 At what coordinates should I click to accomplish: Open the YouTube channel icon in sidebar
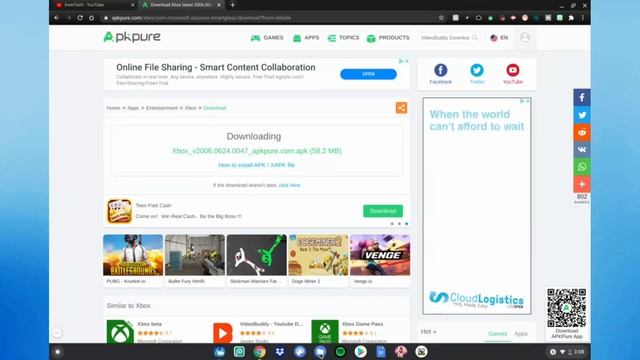[x=513, y=70]
